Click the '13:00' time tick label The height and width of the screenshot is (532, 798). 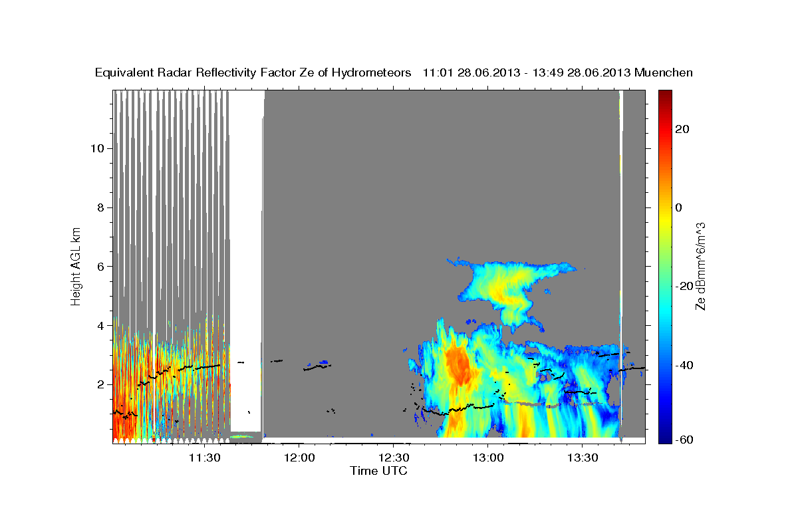click(x=487, y=458)
